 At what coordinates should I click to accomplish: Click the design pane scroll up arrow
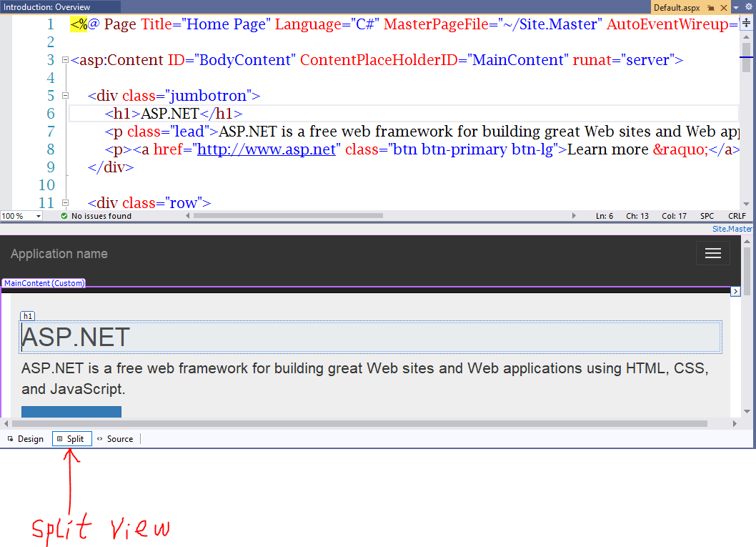747,241
